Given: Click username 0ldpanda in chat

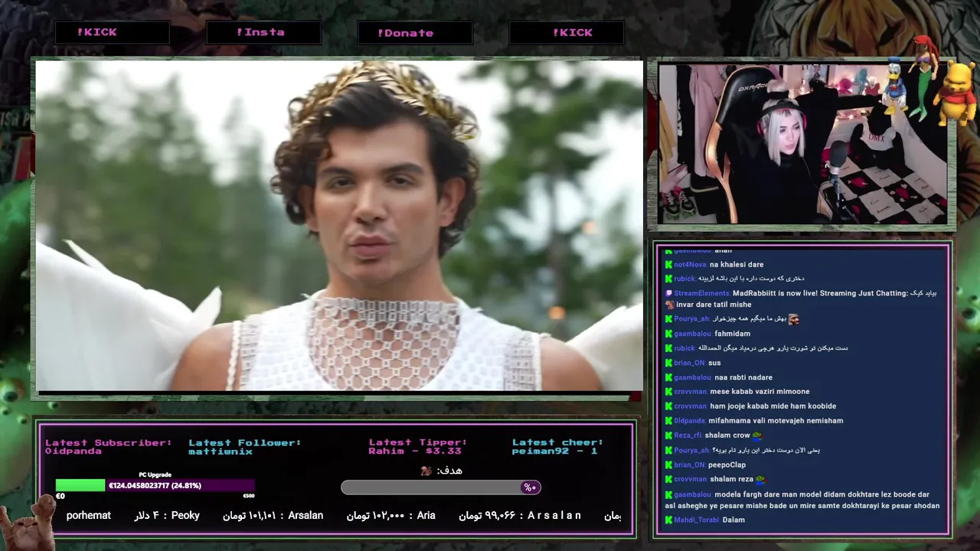Looking at the screenshot, I should (x=691, y=421).
